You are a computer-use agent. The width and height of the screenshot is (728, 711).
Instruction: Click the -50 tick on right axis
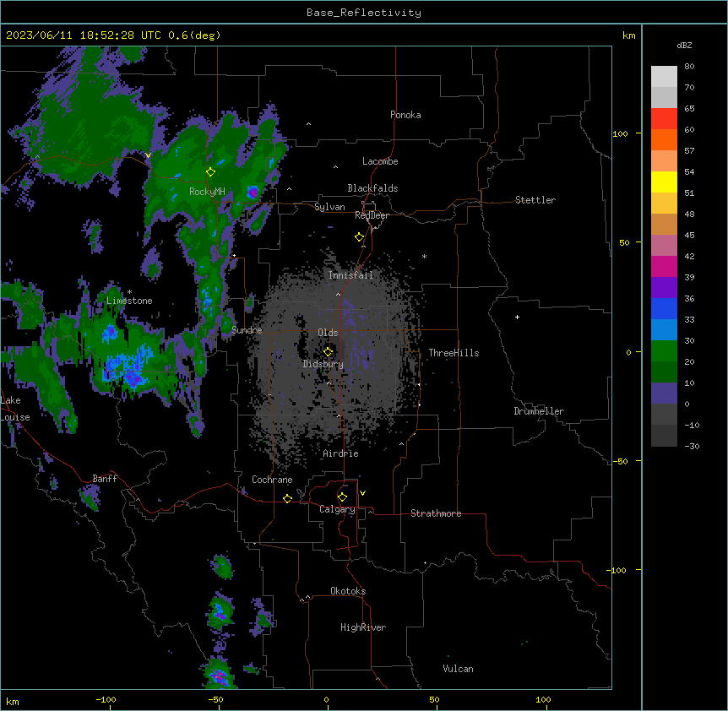(620, 461)
